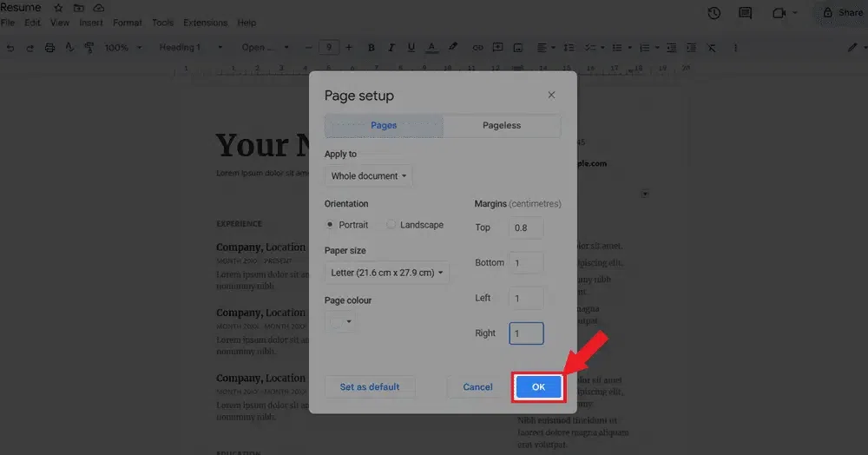The width and height of the screenshot is (868, 455).
Task: Open the Open Sans font dropdown
Action: pos(265,48)
